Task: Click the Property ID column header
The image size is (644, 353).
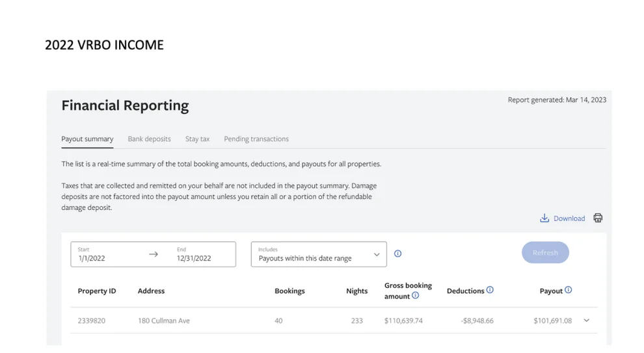Action: coord(97,291)
